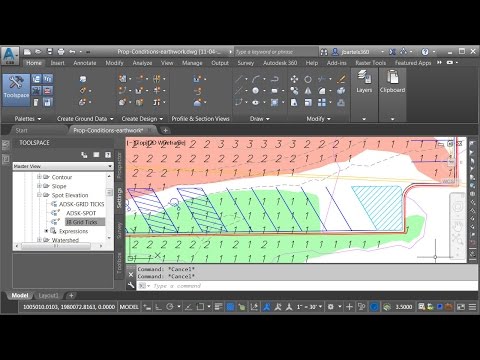Screen dimensions: 480x360
Task: Select ADSK-SPOT label style in tree
Action: (81, 213)
